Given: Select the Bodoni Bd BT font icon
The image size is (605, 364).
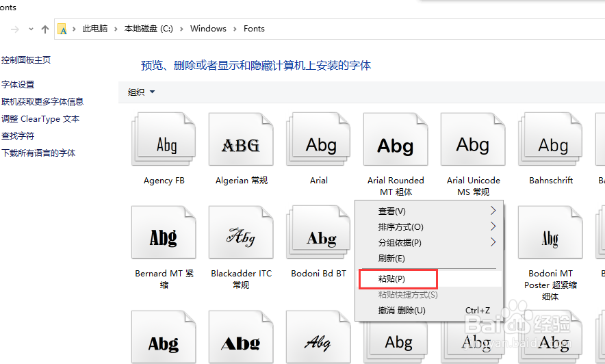Looking at the screenshot, I should [x=318, y=232].
